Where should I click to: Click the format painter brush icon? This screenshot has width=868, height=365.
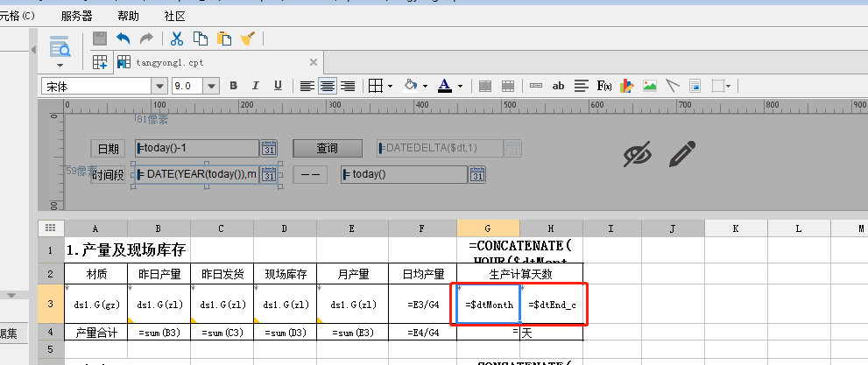(248, 39)
